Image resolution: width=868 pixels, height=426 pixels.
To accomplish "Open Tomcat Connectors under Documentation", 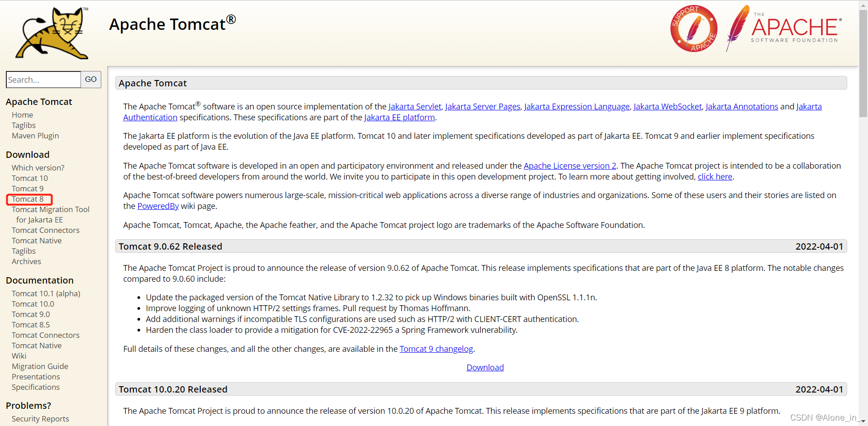I will (x=46, y=335).
